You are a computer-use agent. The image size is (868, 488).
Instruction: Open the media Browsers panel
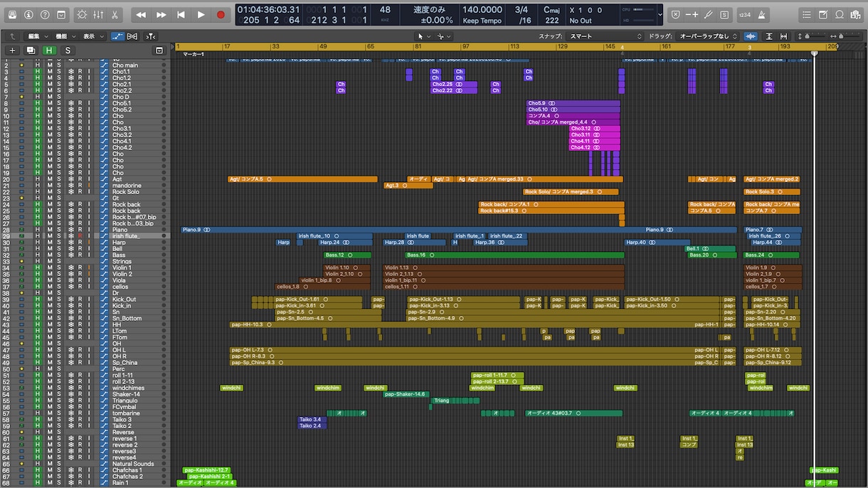856,14
